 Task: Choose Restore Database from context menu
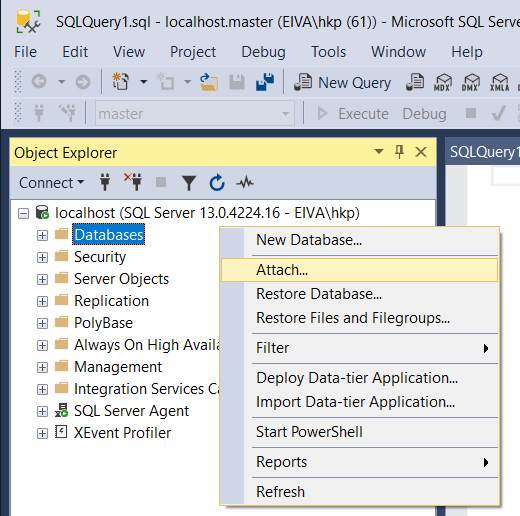coord(359,294)
